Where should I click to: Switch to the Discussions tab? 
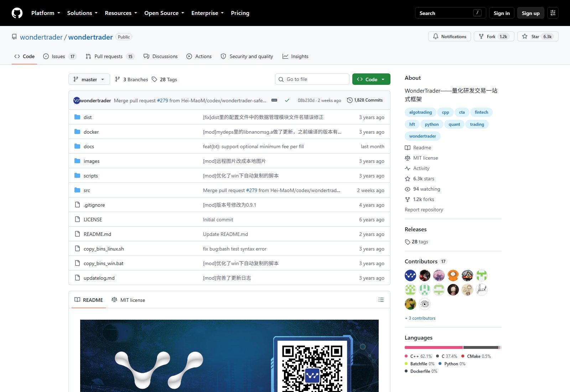(x=160, y=56)
